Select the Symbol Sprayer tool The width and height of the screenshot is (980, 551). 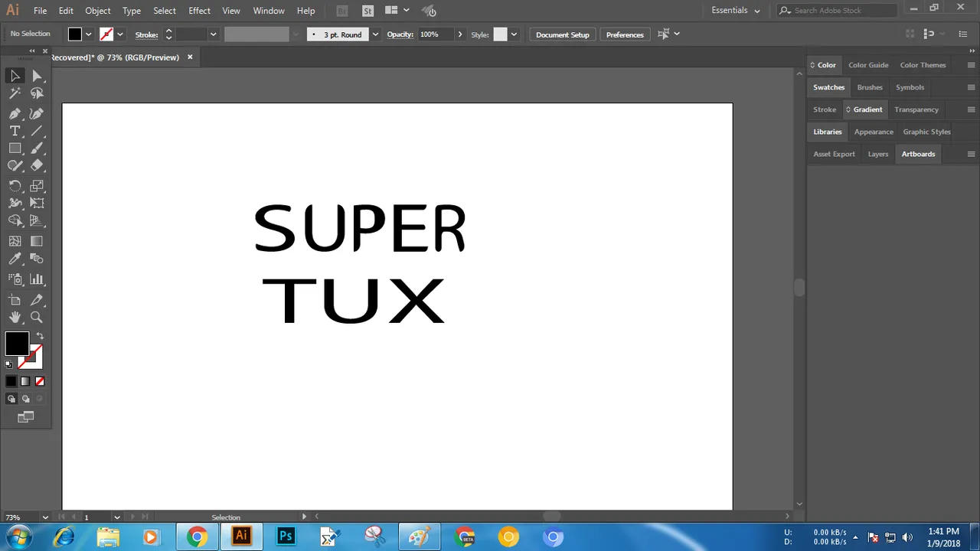tap(15, 279)
